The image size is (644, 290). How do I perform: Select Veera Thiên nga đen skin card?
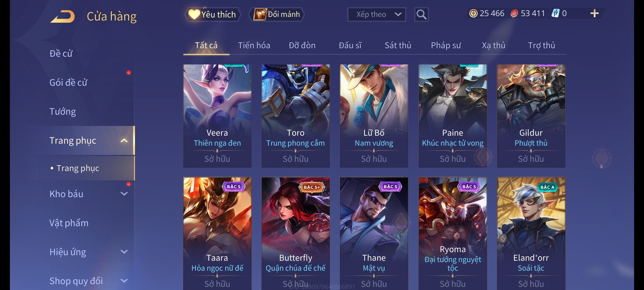click(217, 116)
